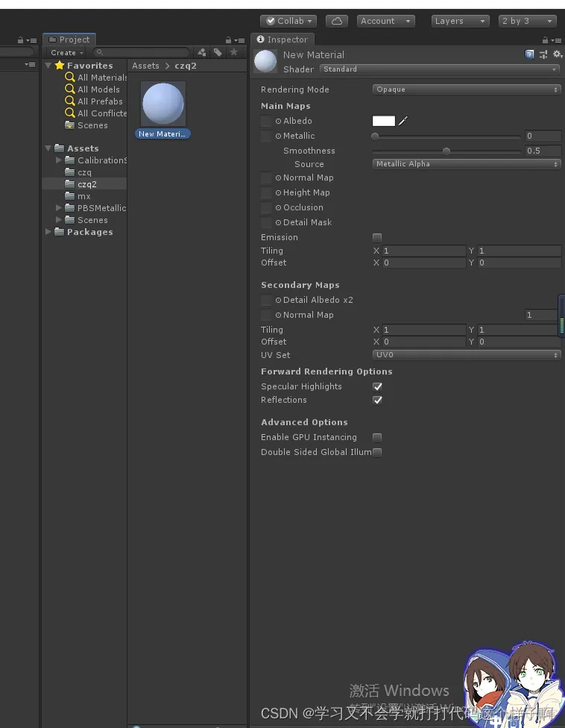Expand the Scenes folder under Assets

[58, 219]
